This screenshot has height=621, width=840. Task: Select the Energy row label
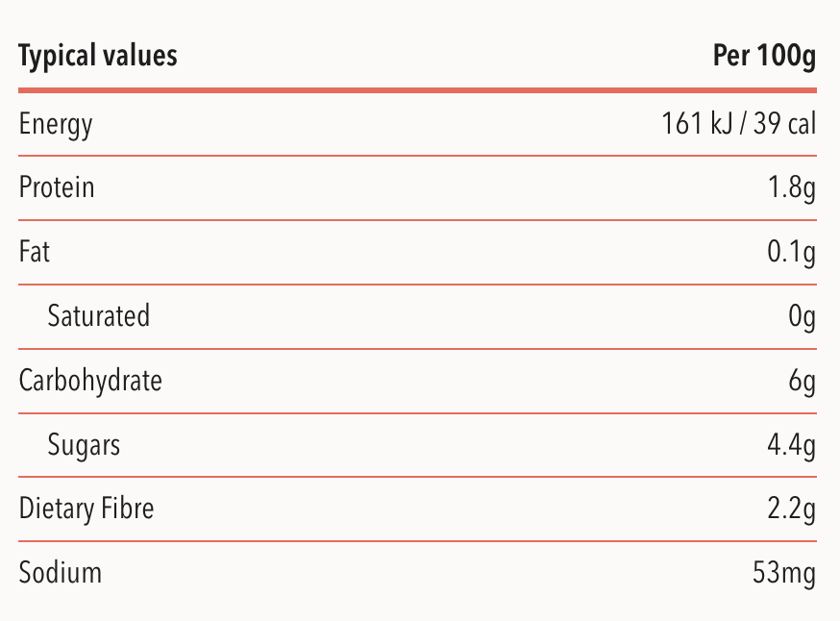pyautogui.click(x=56, y=124)
